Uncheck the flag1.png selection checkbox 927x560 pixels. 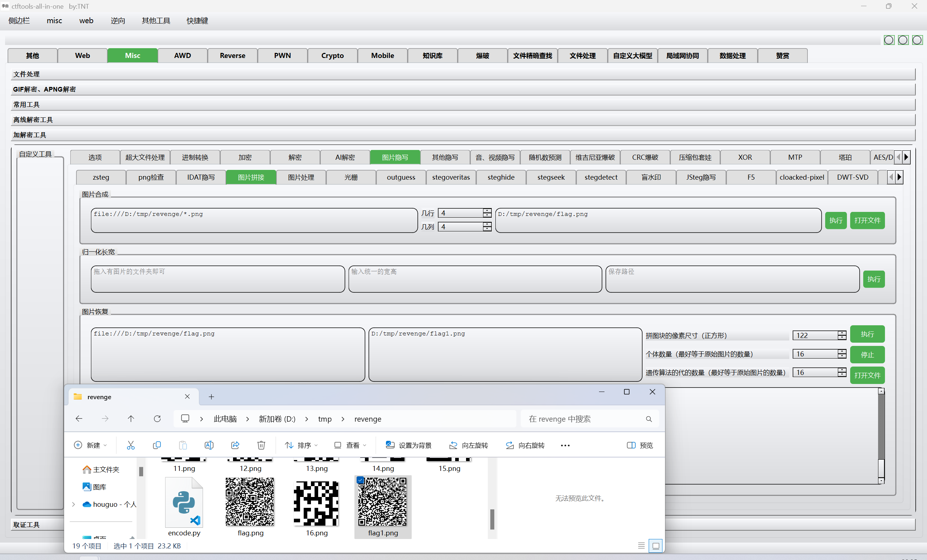coord(361,480)
